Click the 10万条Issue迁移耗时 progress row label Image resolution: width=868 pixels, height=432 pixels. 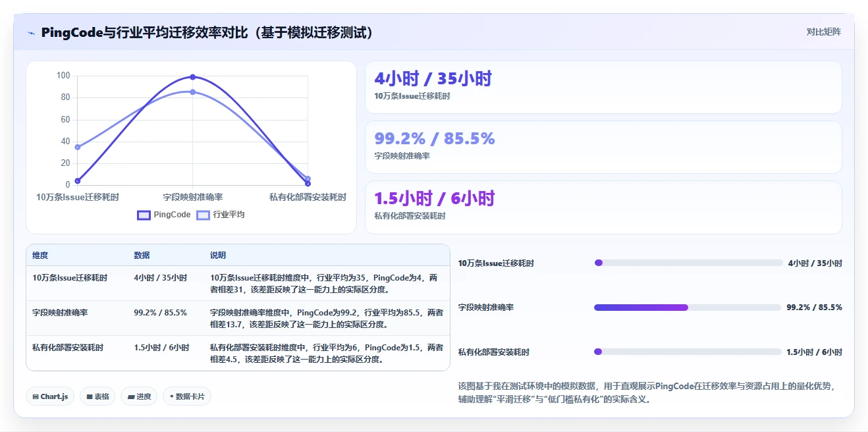point(496,263)
